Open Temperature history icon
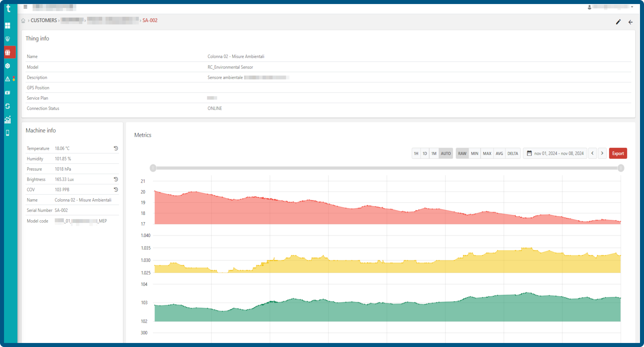 (116, 148)
